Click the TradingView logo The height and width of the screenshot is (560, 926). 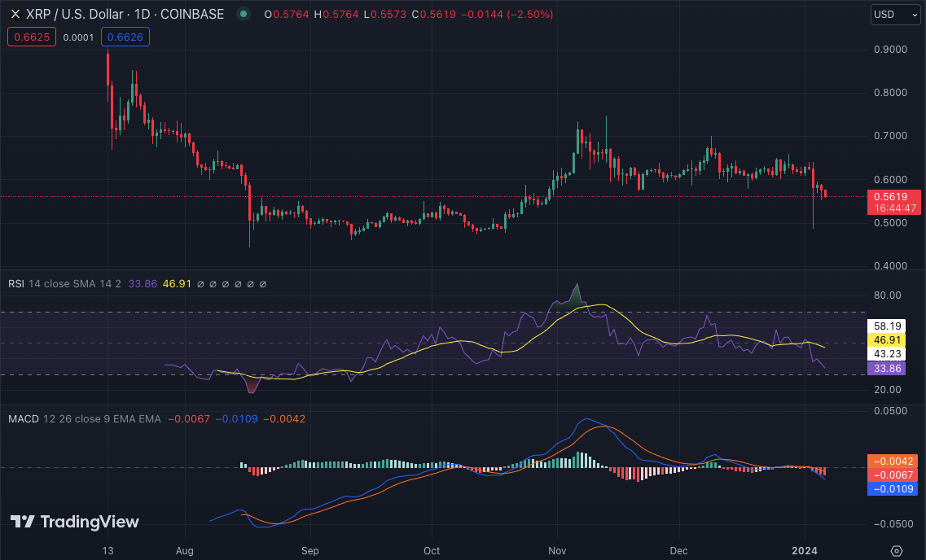pos(75,522)
